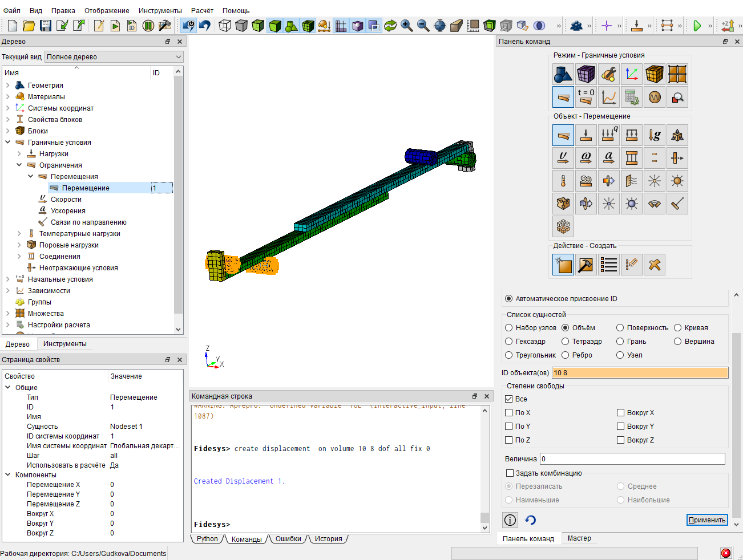Image resolution: width=743 pixels, height=560 pixels.
Task: Click the command console scrollbar thumb
Action: pos(485,517)
